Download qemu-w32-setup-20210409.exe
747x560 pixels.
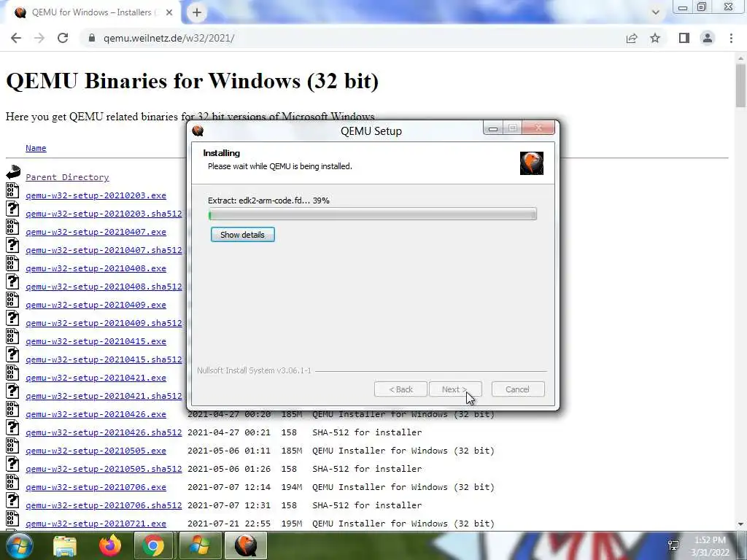click(96, 305)
